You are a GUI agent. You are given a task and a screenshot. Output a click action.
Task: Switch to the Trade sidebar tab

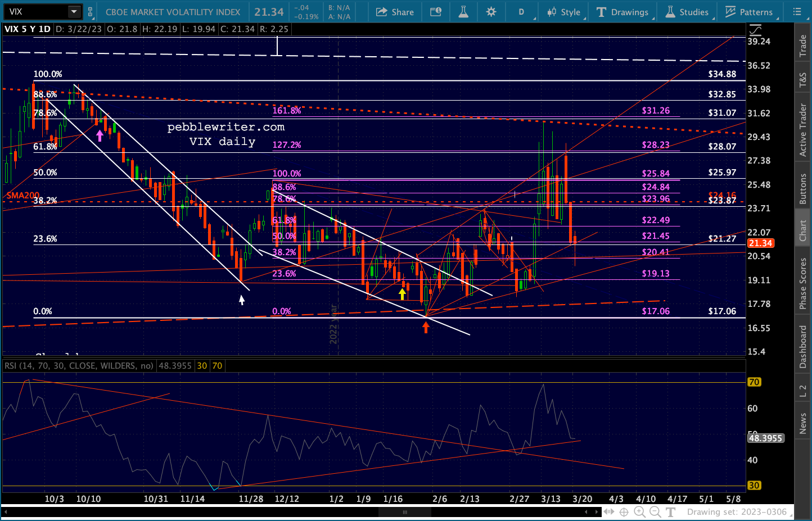(x=803, y=46)
